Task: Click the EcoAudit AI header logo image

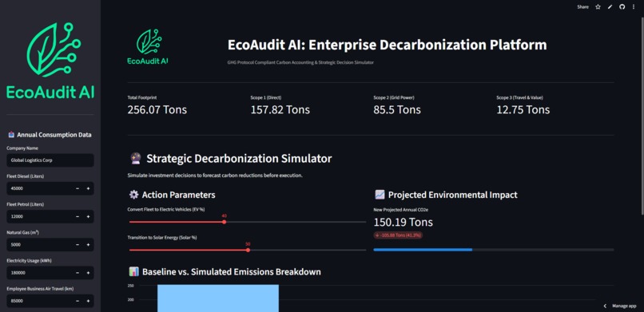Action: click(x=148, y=47)
